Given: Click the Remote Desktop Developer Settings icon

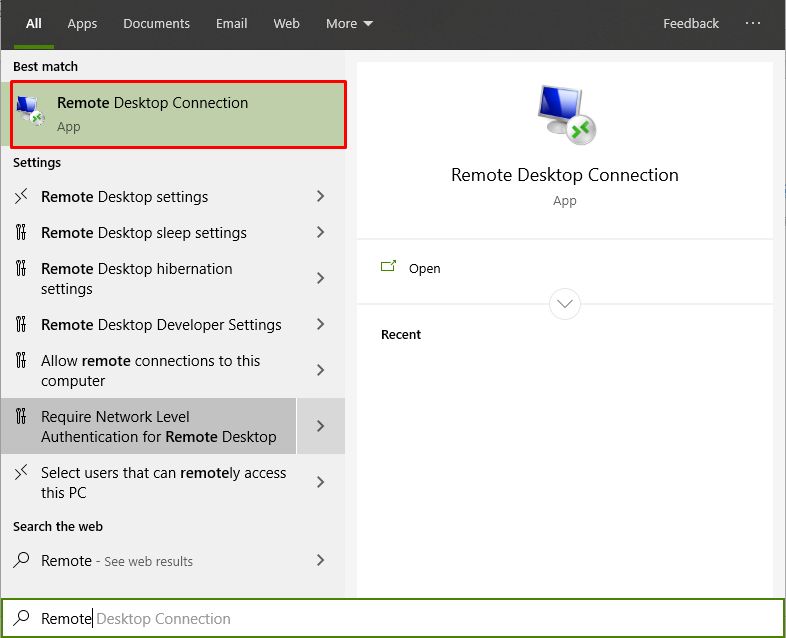Looking at the screenshot, I should point(21,324).
